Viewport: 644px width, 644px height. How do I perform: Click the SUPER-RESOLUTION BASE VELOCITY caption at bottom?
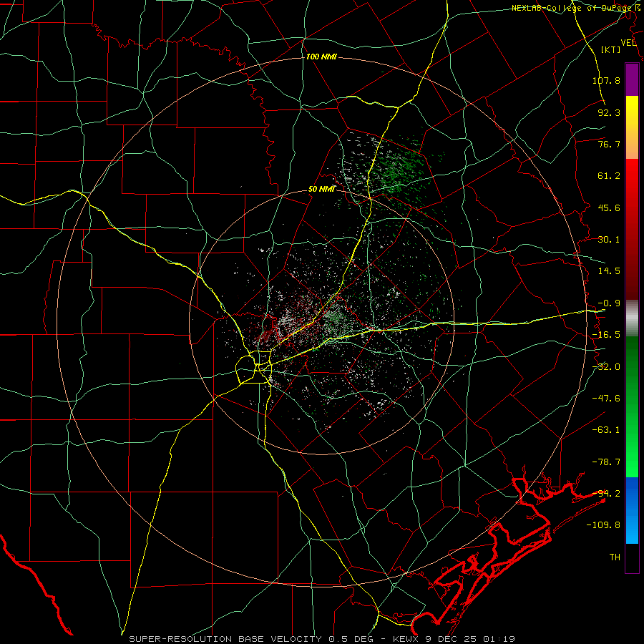pyautogui.click(x=321, y=639)
